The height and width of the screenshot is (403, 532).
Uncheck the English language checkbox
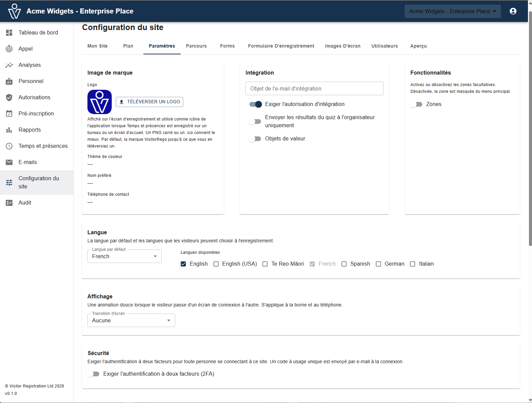[183, 264]
